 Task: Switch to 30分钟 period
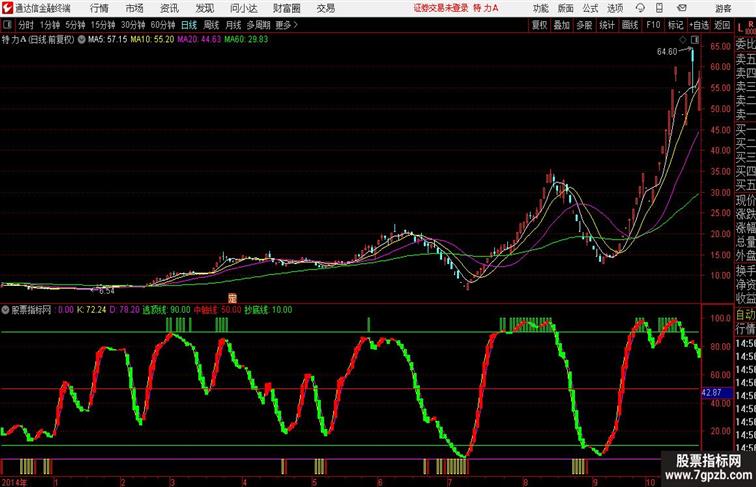tap(133, 25)
